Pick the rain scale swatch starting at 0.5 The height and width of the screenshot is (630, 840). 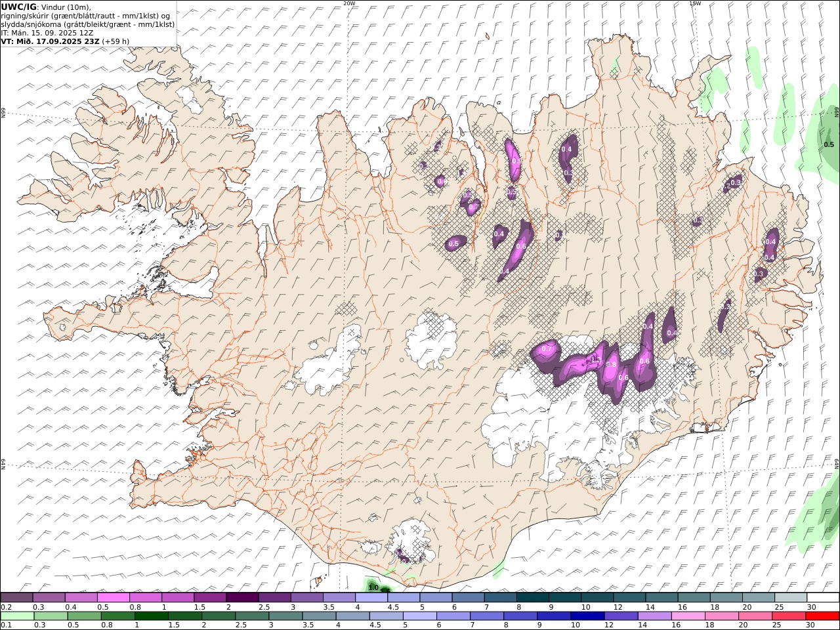point(85,616)
